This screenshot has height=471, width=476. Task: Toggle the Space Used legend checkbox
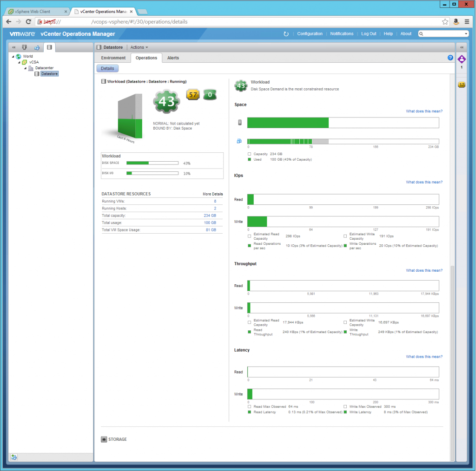point(249,159)
